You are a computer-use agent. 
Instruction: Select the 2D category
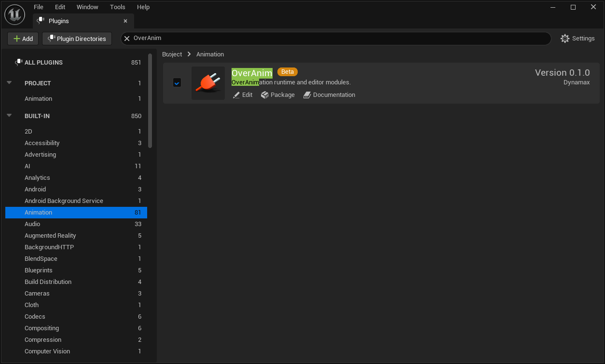76,131
